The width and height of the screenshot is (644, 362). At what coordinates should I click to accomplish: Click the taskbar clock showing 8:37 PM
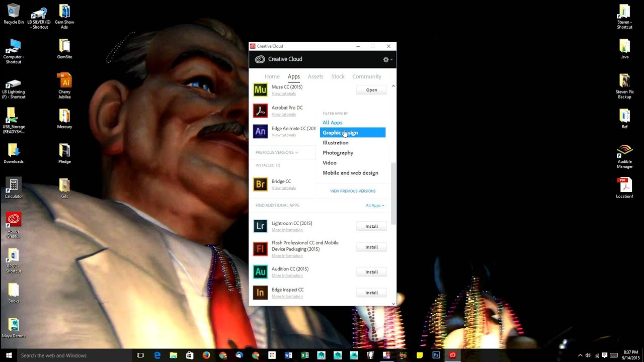pyautogui.click(x=630, y=355)
